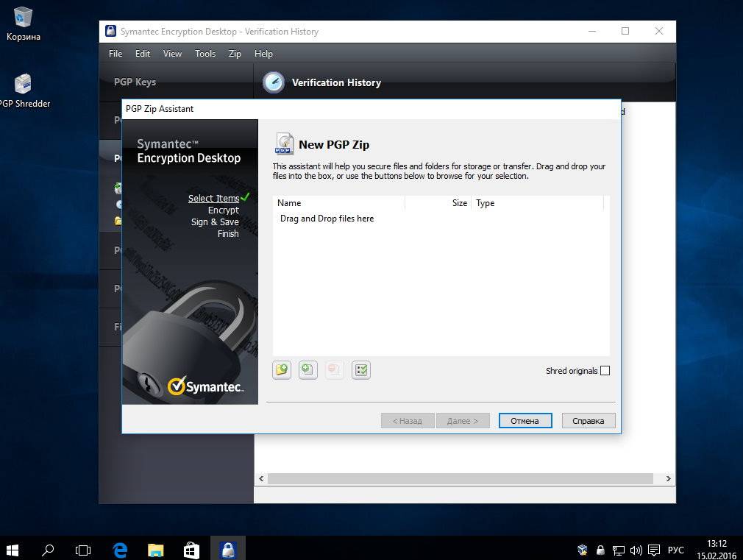Open the Zip menu
Screen dimensions: 743x560
click(235, 54)
